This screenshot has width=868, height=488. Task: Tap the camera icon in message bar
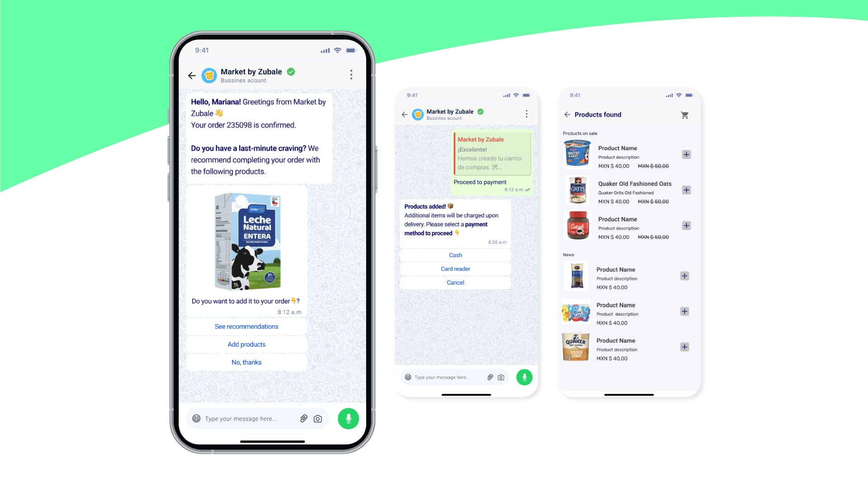click(319, 419)
